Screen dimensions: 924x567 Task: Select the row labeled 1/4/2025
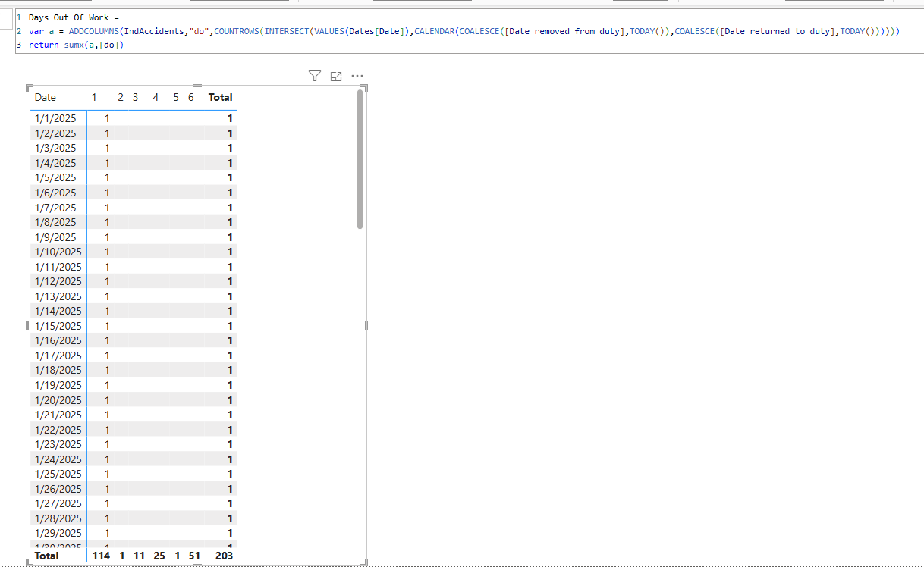pos(134,163)
